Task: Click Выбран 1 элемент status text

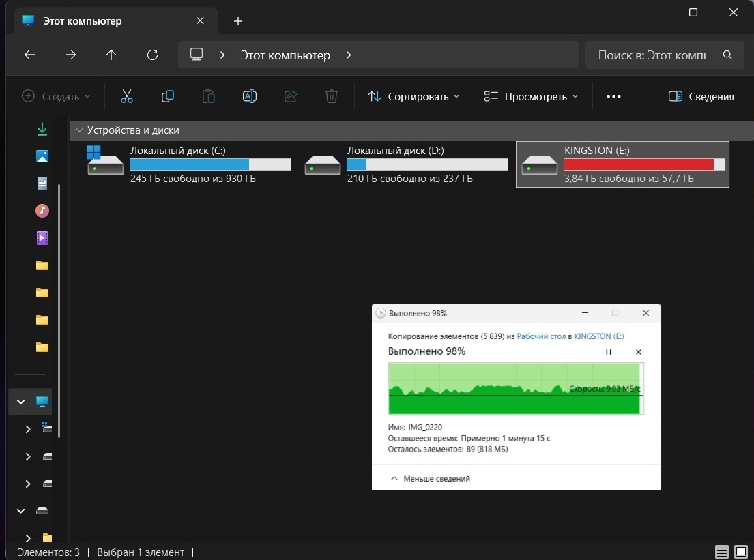Action: (141, 552)
